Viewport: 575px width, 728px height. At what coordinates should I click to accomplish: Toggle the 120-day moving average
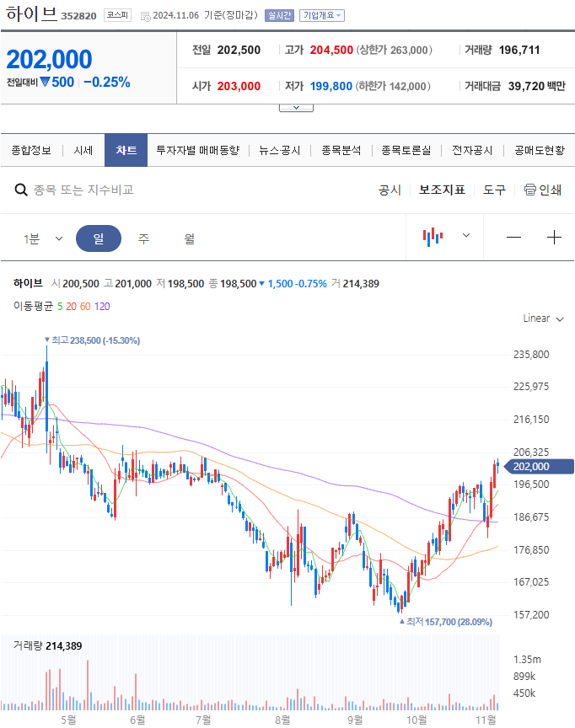tap(102, 307)
